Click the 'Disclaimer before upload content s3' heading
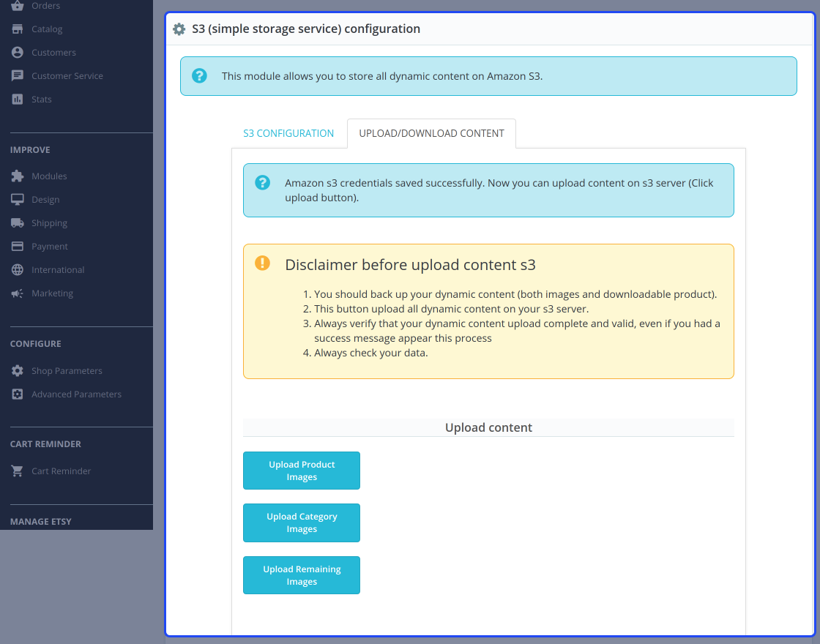The image size is (820, 644). [411, 264]
